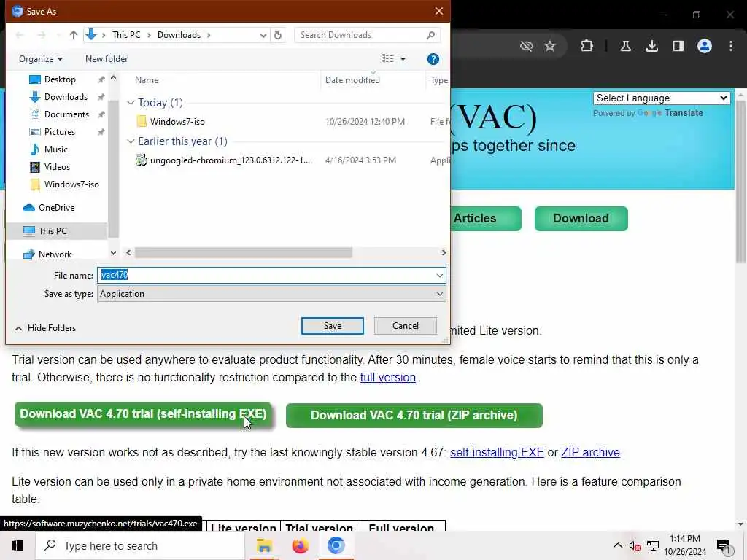Viewport: 747px width, 560px height.
Task: Open Firefox from the taskbar
Action: point(300,545)
